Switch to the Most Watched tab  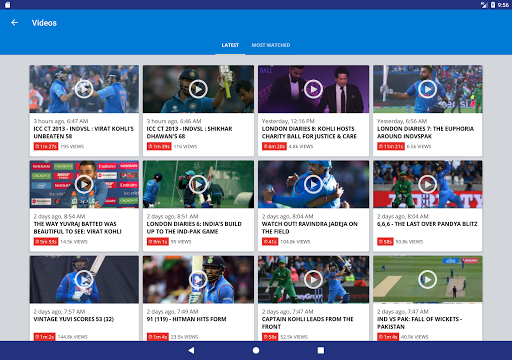(271, 45)
